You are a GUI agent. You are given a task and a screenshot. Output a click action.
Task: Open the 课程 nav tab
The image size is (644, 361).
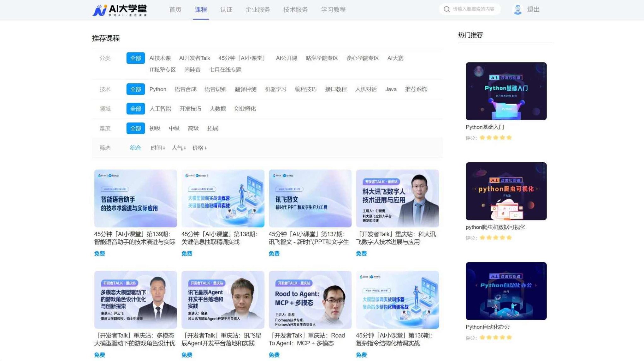pyautogui.click(x=201, y=9)
